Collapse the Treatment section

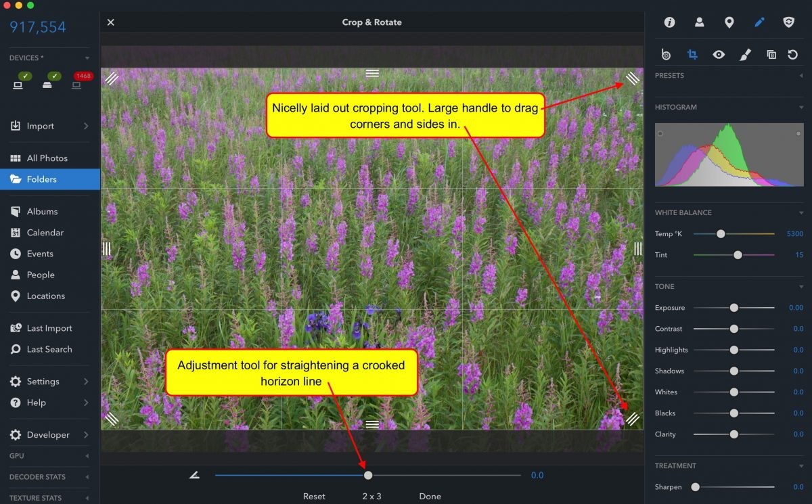(x=801, y=465)
